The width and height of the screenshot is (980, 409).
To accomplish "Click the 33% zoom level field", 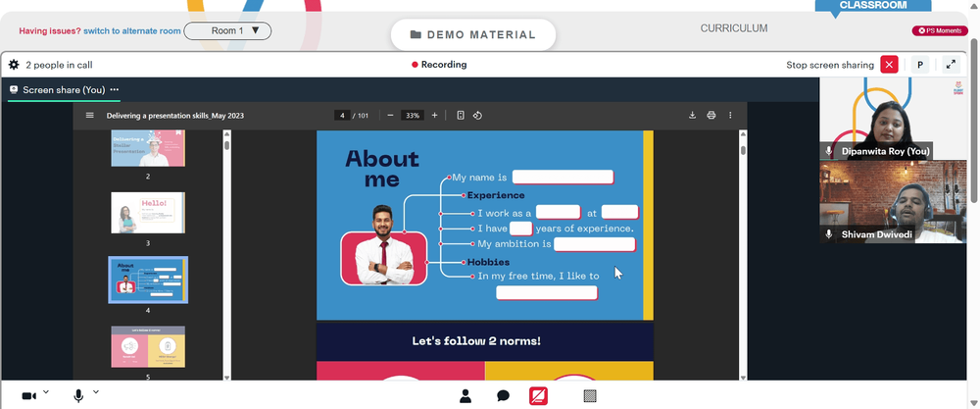I will click(413, 115).
